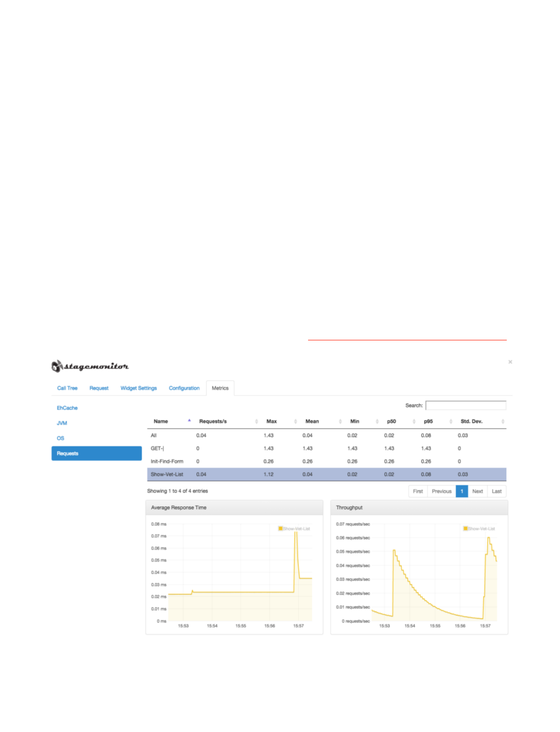Screen dimensions: 560x732
Task: Click the 15:53 label on Average Response Time axis
Action: click(183, 626)
